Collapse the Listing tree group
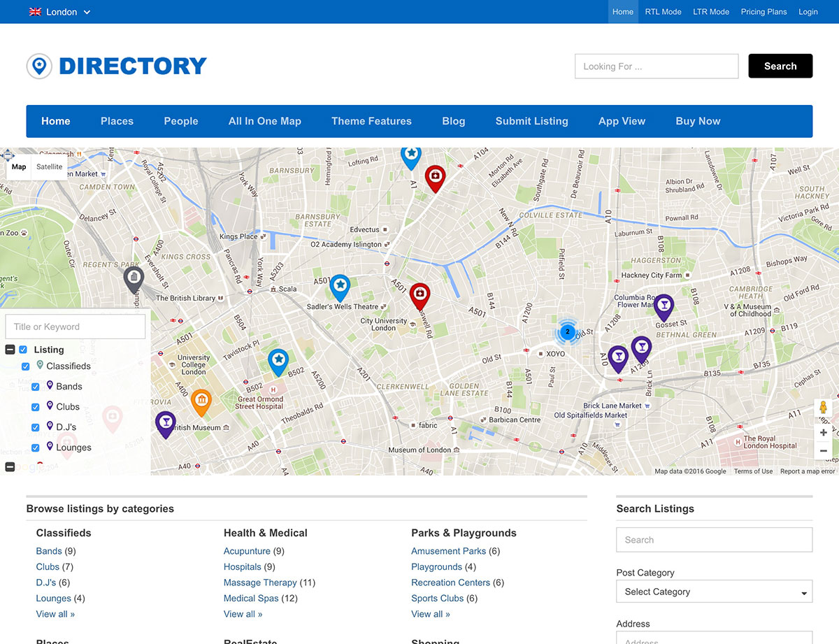839x644 pixels. click(10, 350)
